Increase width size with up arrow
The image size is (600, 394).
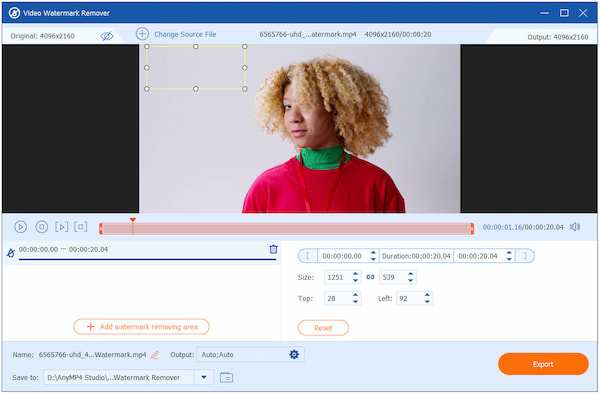tap(355, 274)
